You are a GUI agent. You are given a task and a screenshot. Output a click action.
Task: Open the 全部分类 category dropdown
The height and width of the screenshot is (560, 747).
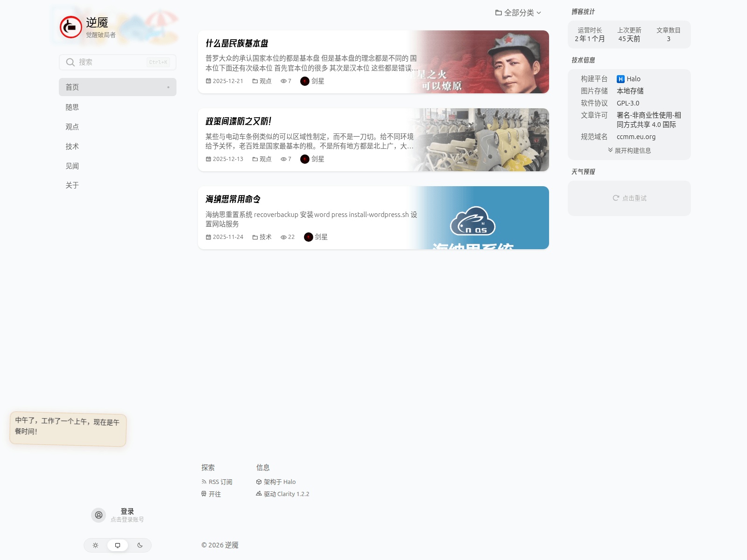tap(518, 13)
